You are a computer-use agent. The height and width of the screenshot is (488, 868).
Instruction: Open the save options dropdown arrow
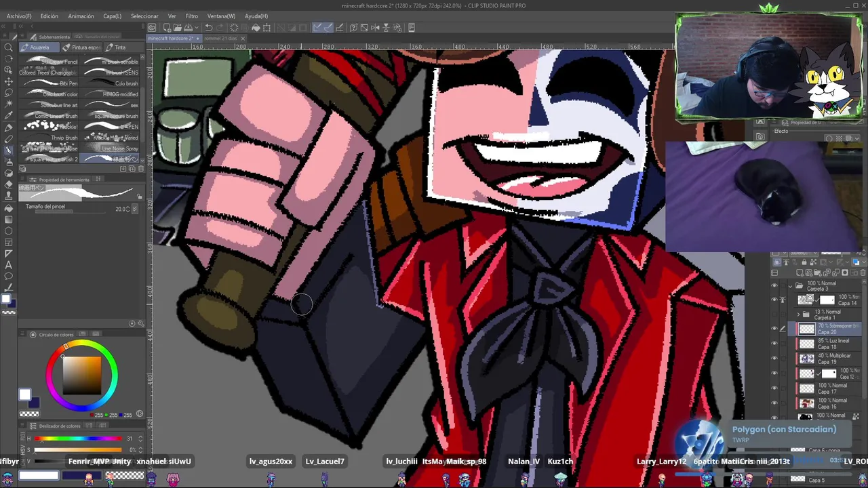(x=196, y=28)
